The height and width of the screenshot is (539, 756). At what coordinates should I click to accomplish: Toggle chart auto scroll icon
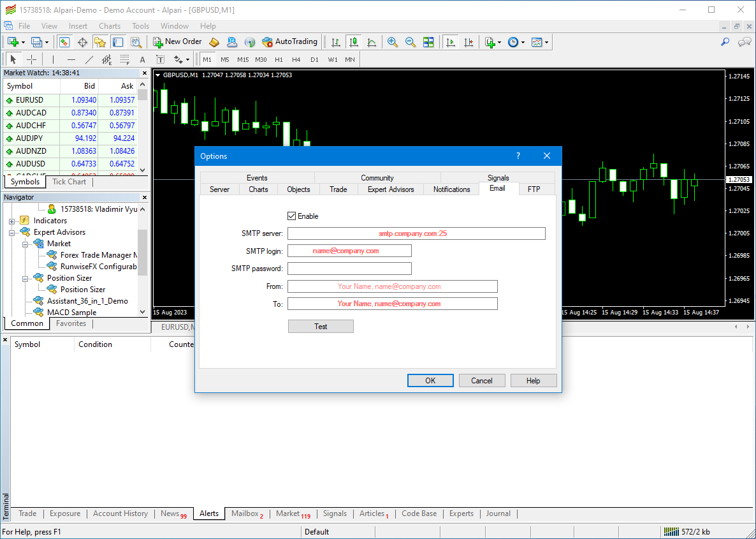pyautogui.click(x=450, y=42)
